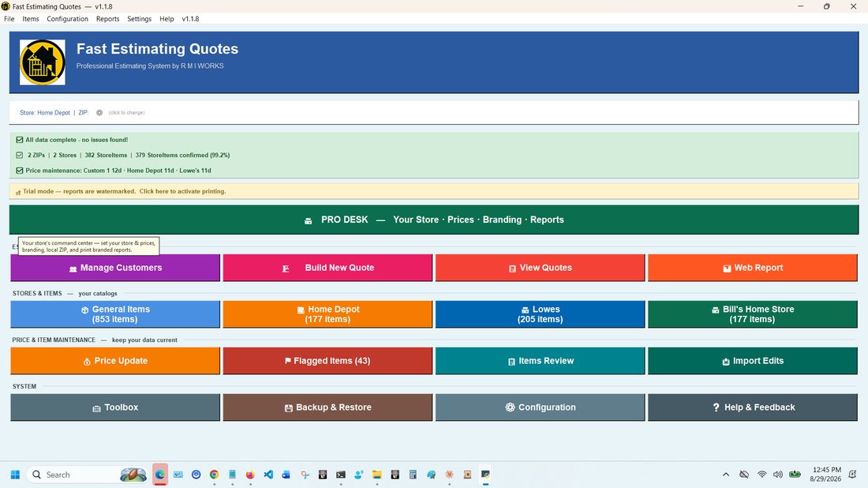Open Flagged Items (43)
868x488 pixels.
[x=327, y=361]
